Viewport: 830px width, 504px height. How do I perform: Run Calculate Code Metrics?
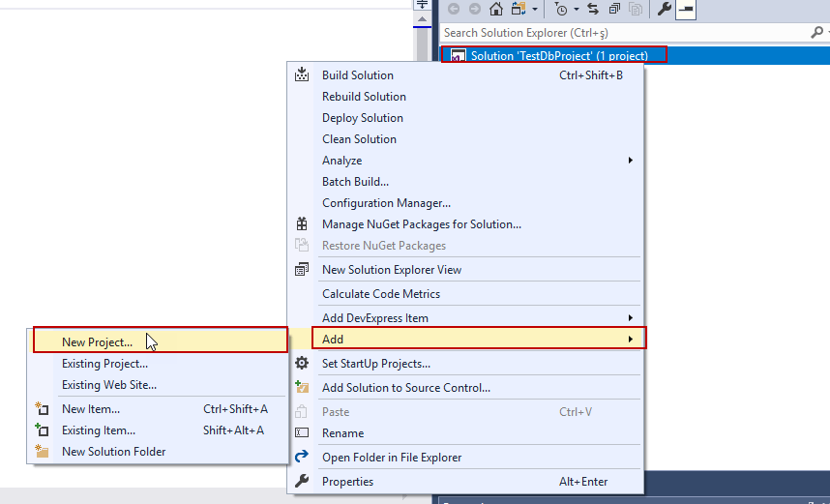click(x=465, y=293)
